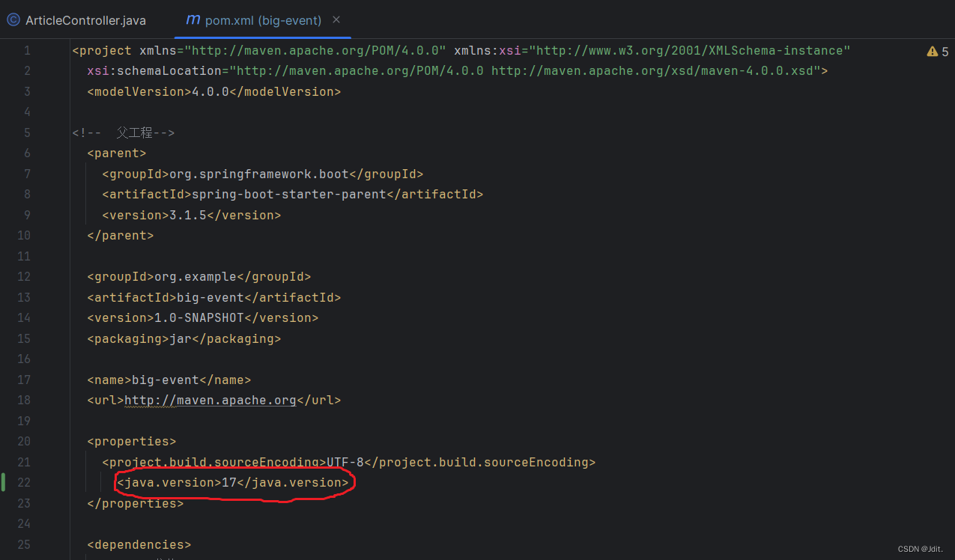Click line number 22 in the gutter

(23, 482)
